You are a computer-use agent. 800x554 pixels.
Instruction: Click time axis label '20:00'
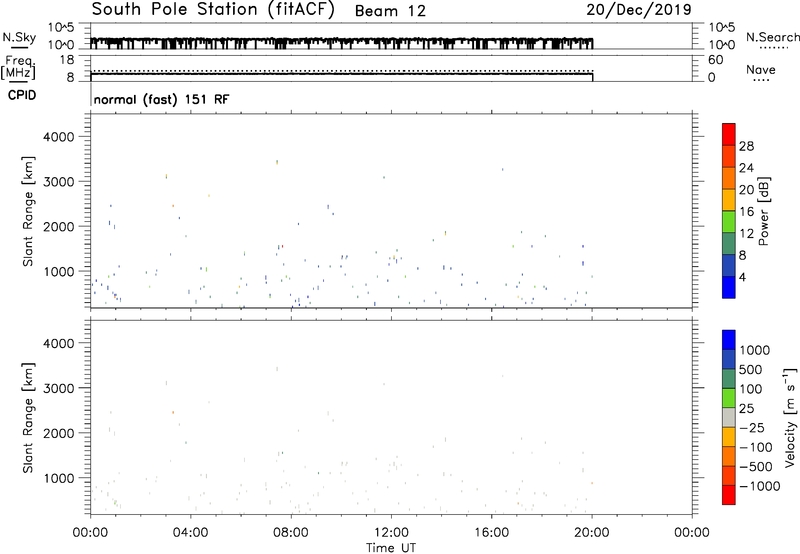pyautogui.click(x=592, y=533)
